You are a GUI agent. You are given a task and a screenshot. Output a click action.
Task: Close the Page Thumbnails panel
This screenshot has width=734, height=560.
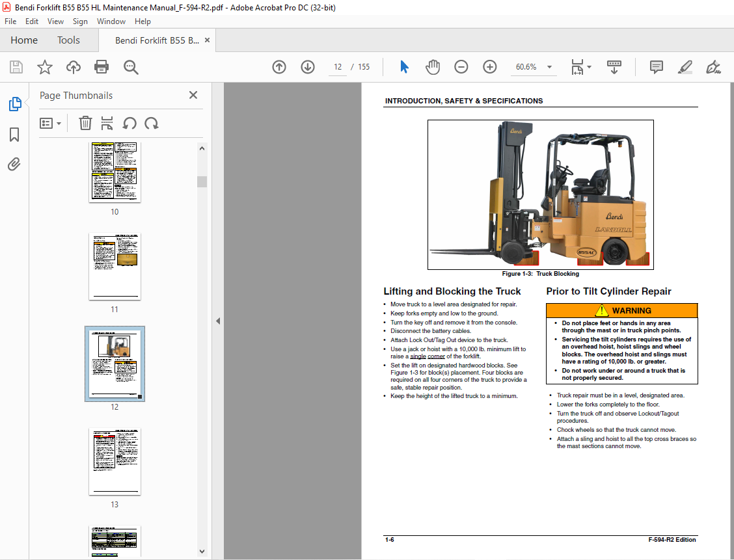(193, 95)
